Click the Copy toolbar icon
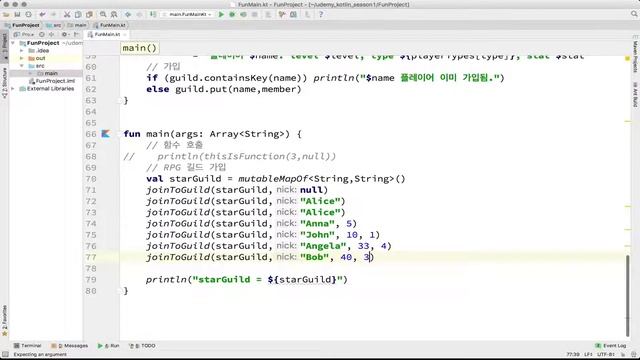The image size is (640, 360). (x=78, y=14)
